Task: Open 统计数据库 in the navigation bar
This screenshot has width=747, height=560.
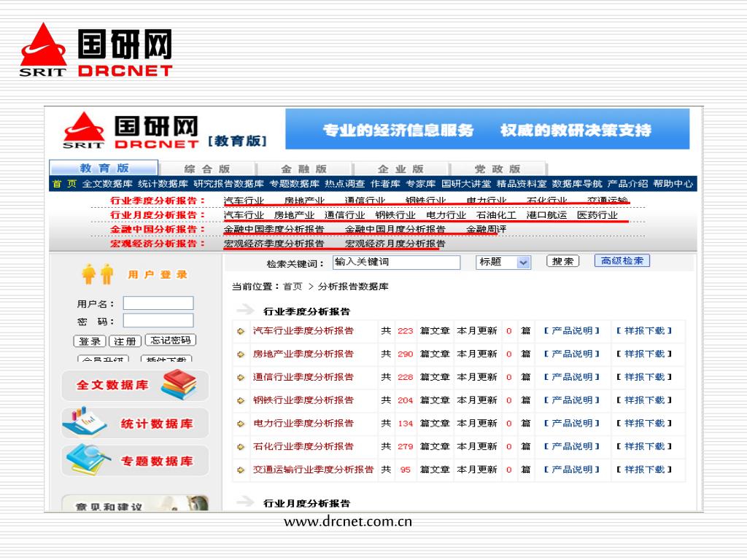Action: [x=163, y=184]
